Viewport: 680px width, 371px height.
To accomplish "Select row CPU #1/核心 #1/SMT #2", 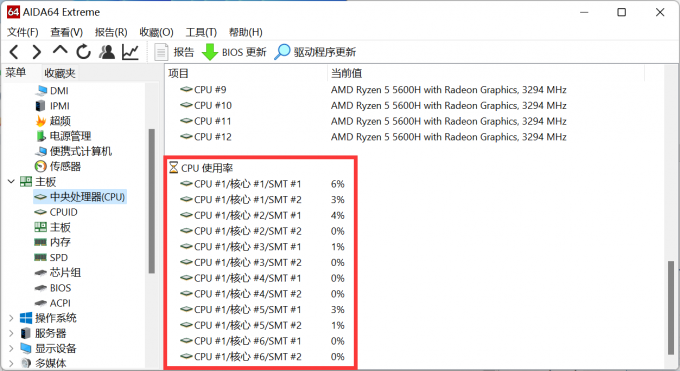I will [x=262, y=200].
